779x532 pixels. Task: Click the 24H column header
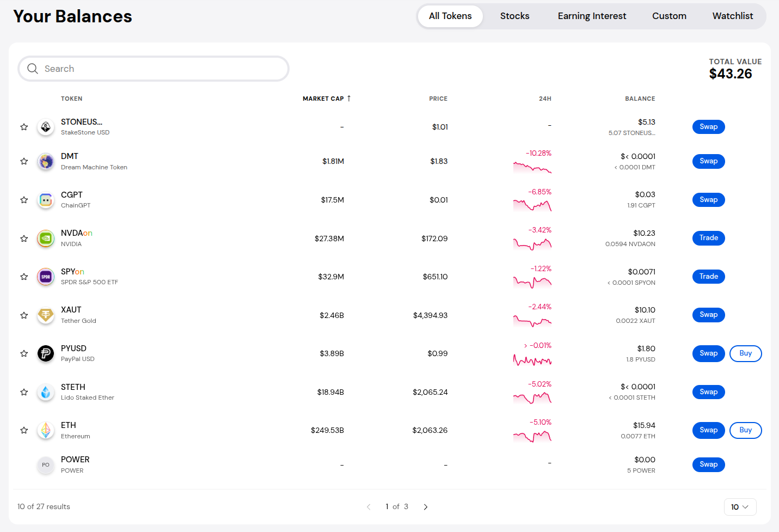pyautogui.click(x=545, y=99)
